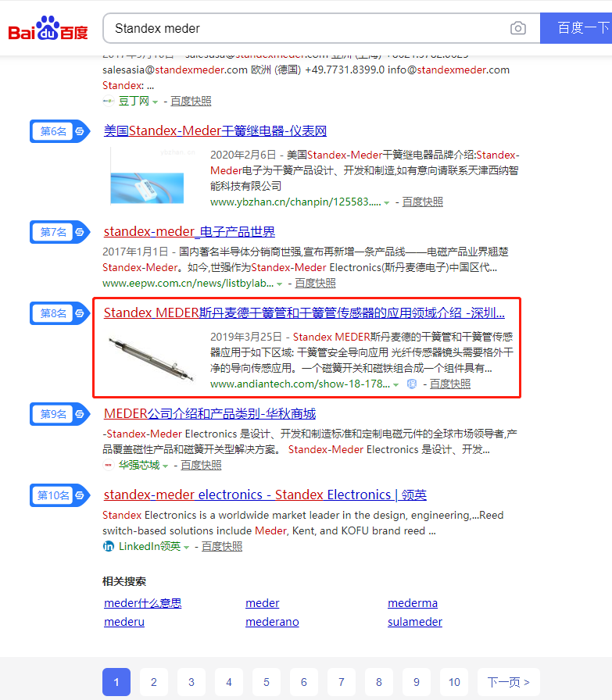612x700 pixels.
Task: Search related term meder
Action: click(262, 603)
